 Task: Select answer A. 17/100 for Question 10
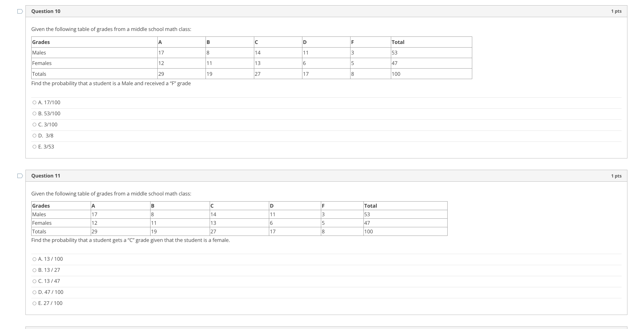tap(34, 103)
